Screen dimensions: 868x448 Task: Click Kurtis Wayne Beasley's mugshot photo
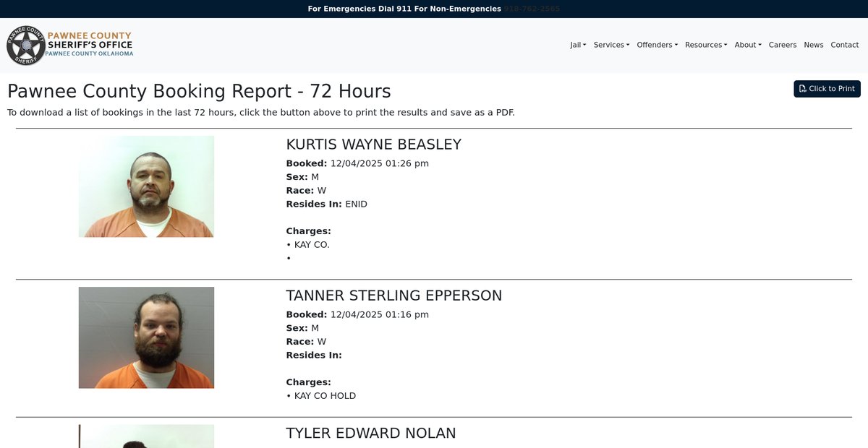tap(146, 186)
